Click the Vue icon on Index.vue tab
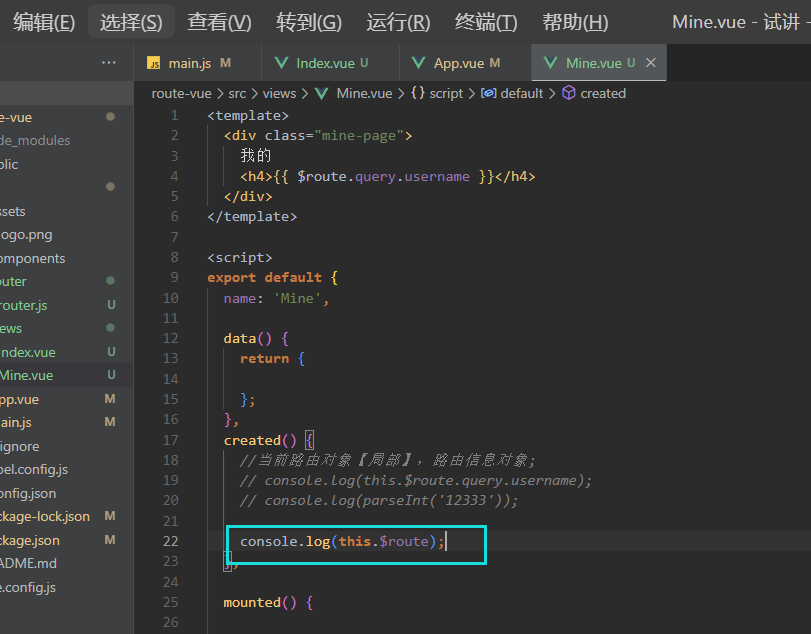Viewport: 811px width, 634px height. pos(281,63)
